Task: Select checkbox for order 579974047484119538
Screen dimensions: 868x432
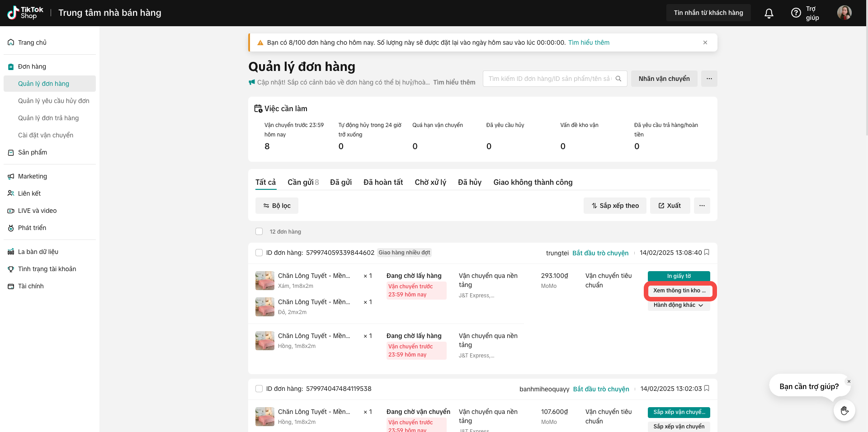Action: click(x=259, y=389)
